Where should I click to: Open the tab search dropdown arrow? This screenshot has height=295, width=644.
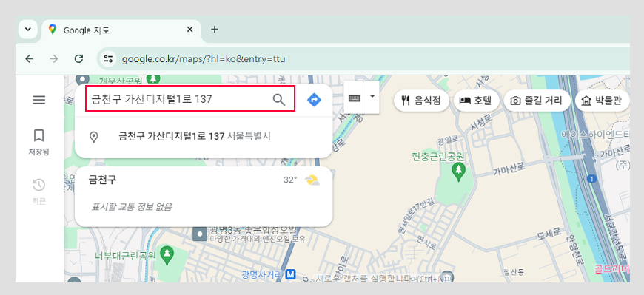28,30
